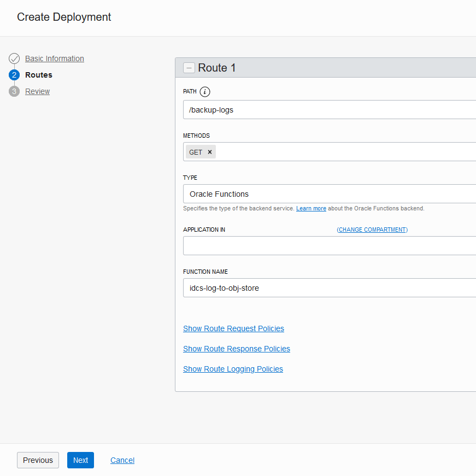The image size is (476, 476).
Task: Open the Function Name dropdown
Action: [x=328, y=288]
